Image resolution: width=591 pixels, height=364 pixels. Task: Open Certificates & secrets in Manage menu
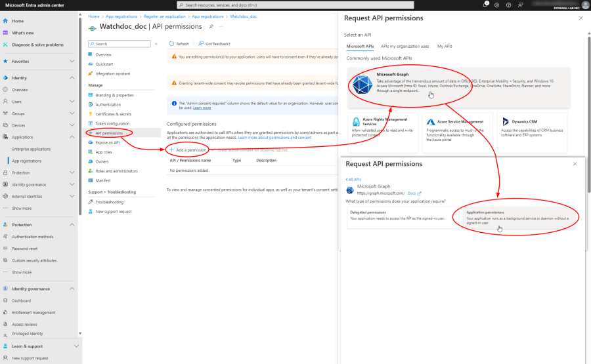pos(114,114)
